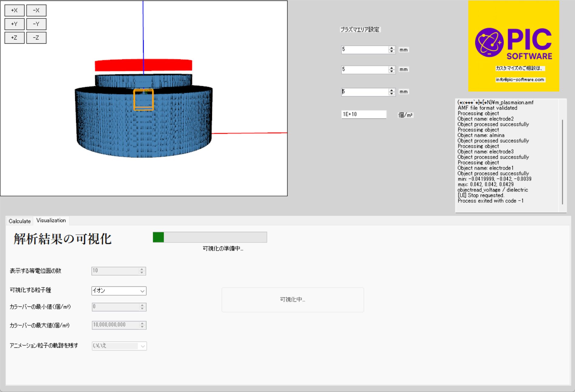Switch view to +Y axis
Screen dimensions: 575x392
click(14, 24)
